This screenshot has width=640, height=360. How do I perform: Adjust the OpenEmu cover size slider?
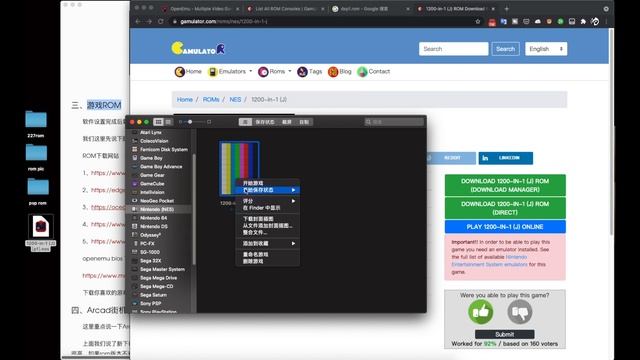pos(195,122)
